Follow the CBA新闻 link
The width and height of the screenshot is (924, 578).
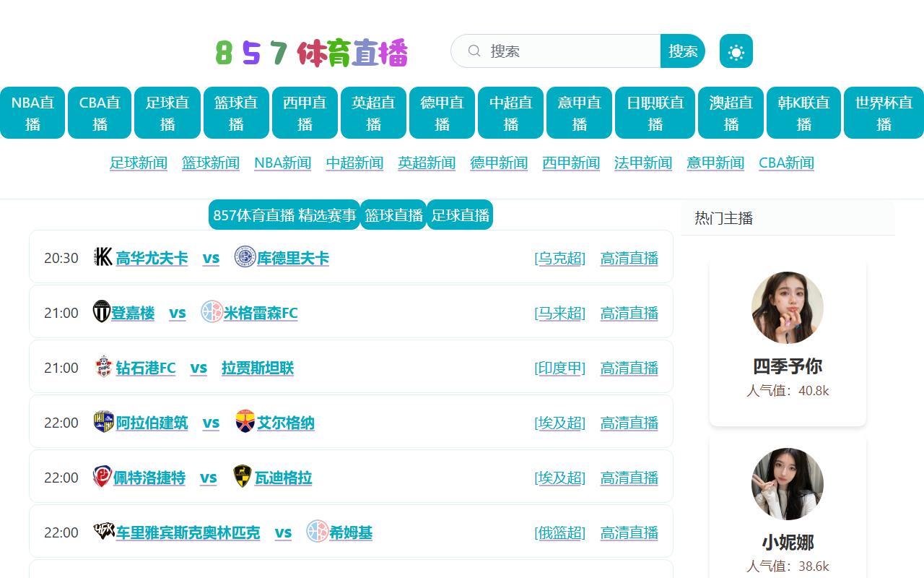click(x=786, y=163)
